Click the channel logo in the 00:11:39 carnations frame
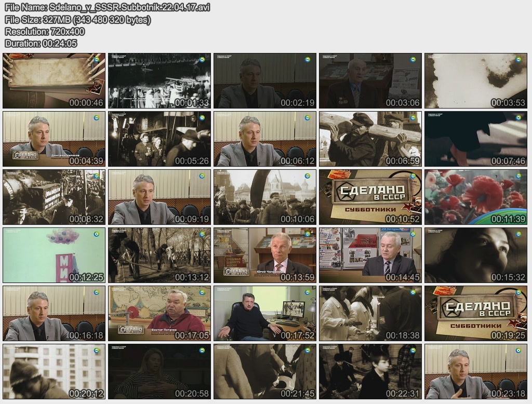Viewport: 532px width, 404px height. click(x=517, y=176)
